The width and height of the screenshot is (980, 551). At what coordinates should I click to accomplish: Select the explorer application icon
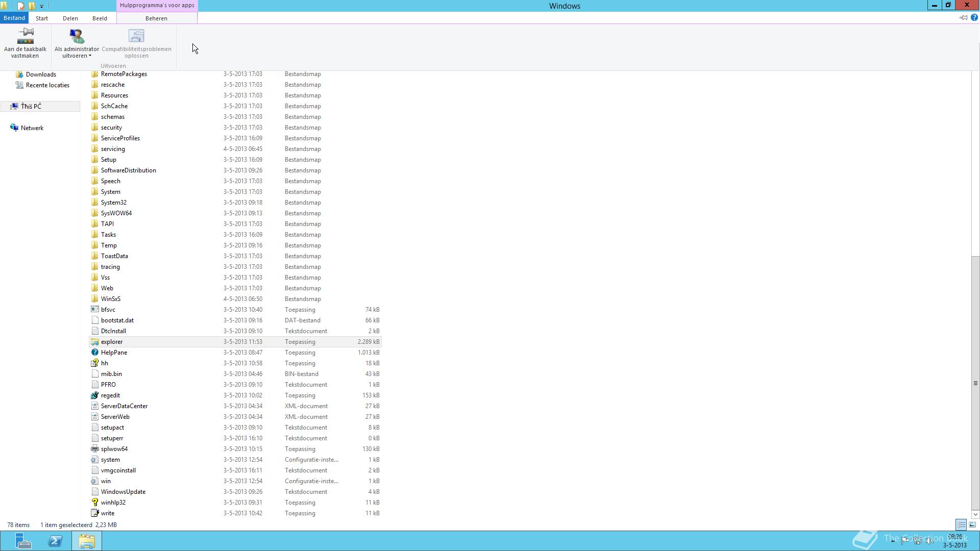[94, 342]
